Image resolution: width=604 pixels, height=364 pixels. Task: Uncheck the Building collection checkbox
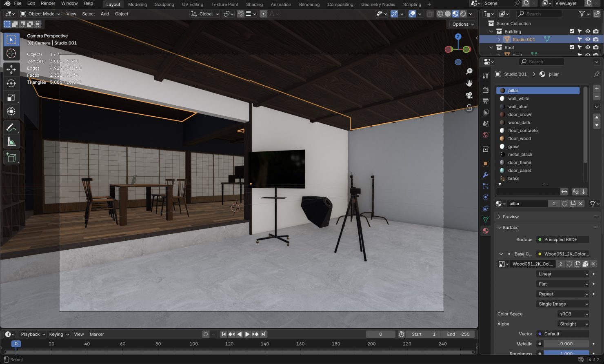(x=572, y=31)
